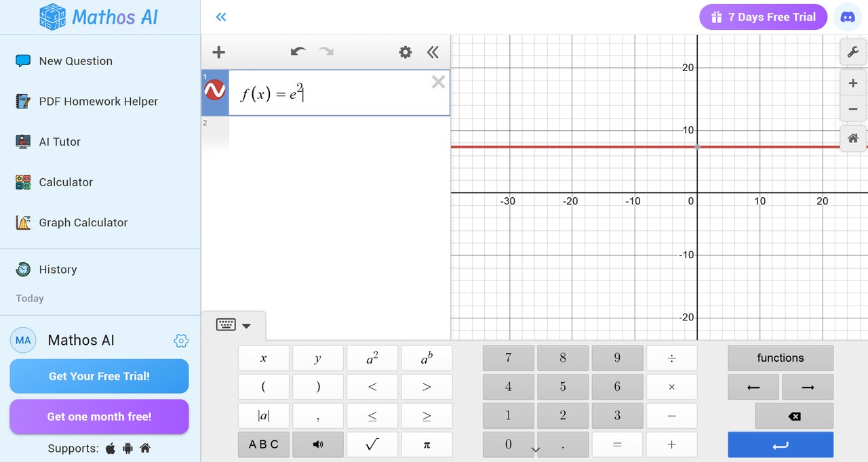Hide the keypad using keyboard dropdown

click(x=233, y=325)
